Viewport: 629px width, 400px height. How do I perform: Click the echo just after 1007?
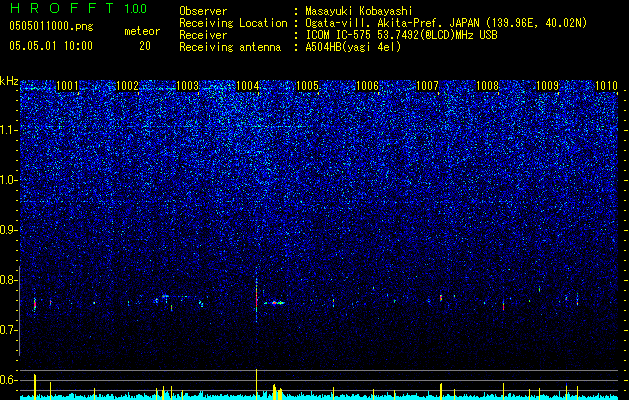click(441, 298)
